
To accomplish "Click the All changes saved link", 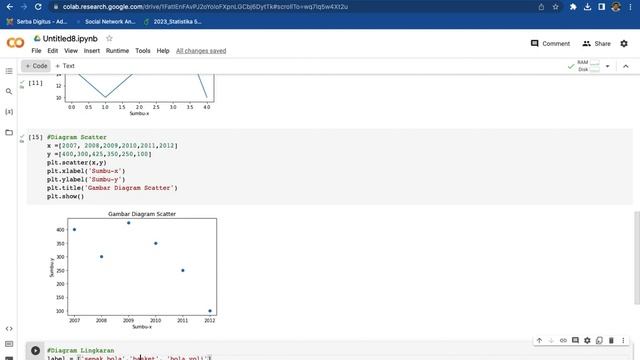I will (x=201, y=51).
